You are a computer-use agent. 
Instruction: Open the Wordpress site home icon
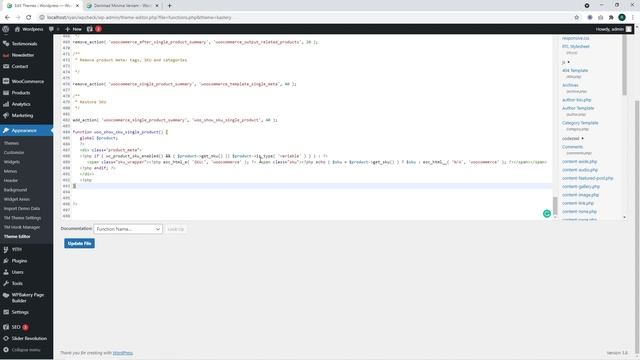coord(17,29)
